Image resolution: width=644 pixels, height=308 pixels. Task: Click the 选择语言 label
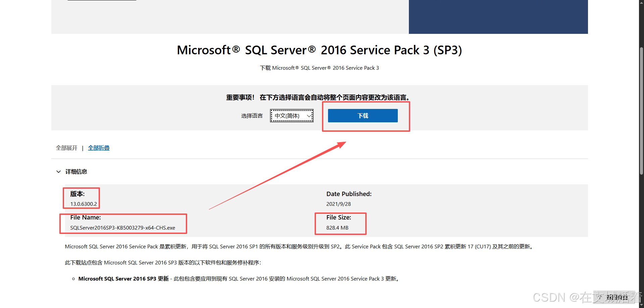coord(252,116)
